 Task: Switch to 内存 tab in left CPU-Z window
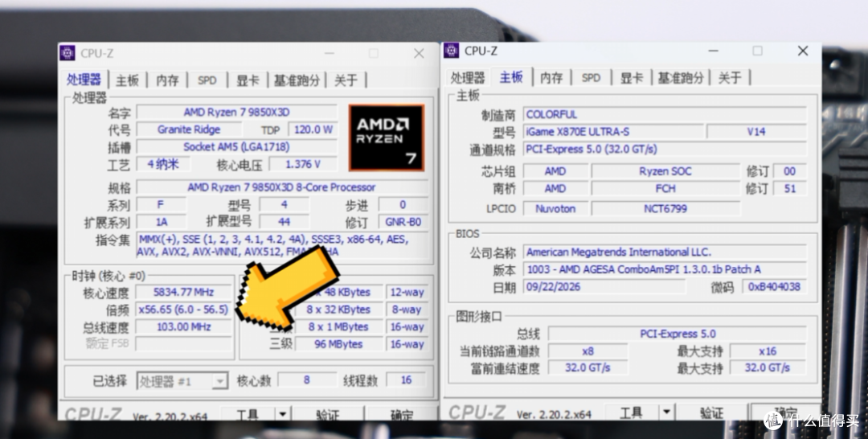(x=167, y=80)
